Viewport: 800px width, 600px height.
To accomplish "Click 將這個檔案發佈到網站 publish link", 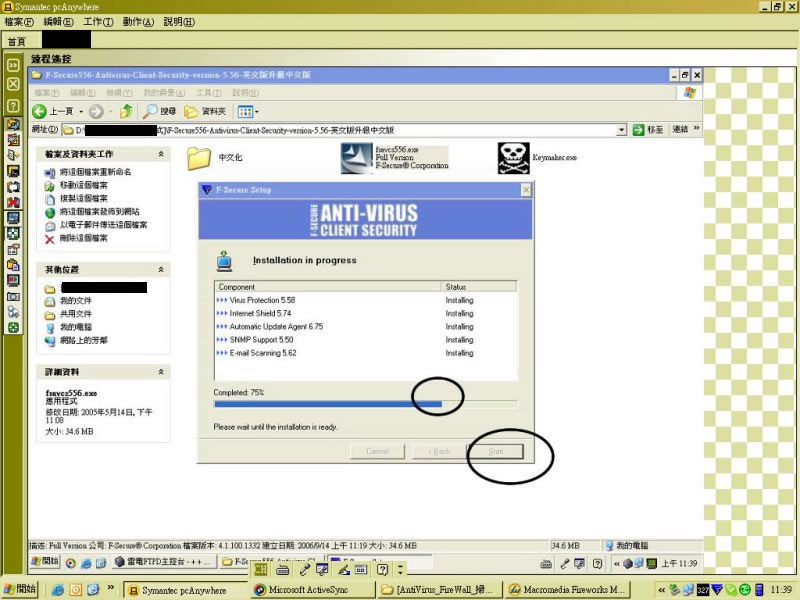I will (99, 212).
